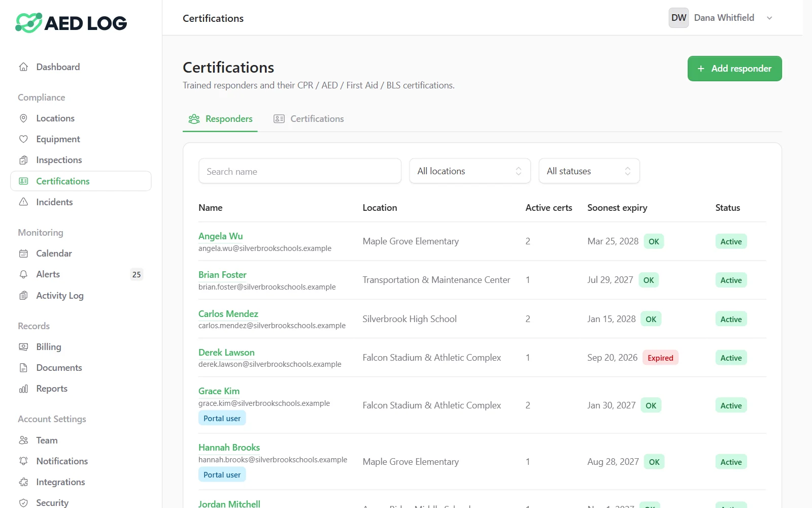The width and height of the screenshot is (812, 508).
Task: Select Certifications in the sidebar menu
Action: pos(81,181)
